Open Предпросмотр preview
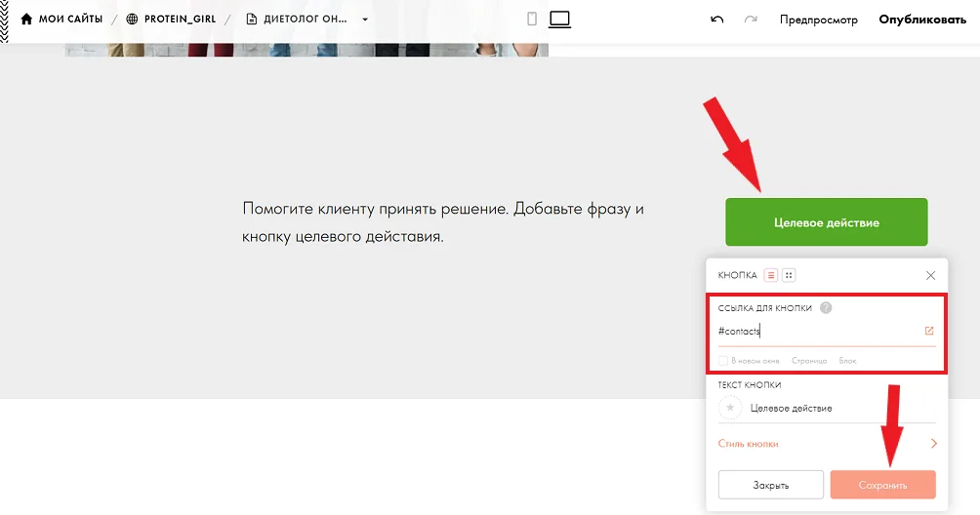This screenshot has width=980, height=515. pyautogui.click(x=818, y=20)
